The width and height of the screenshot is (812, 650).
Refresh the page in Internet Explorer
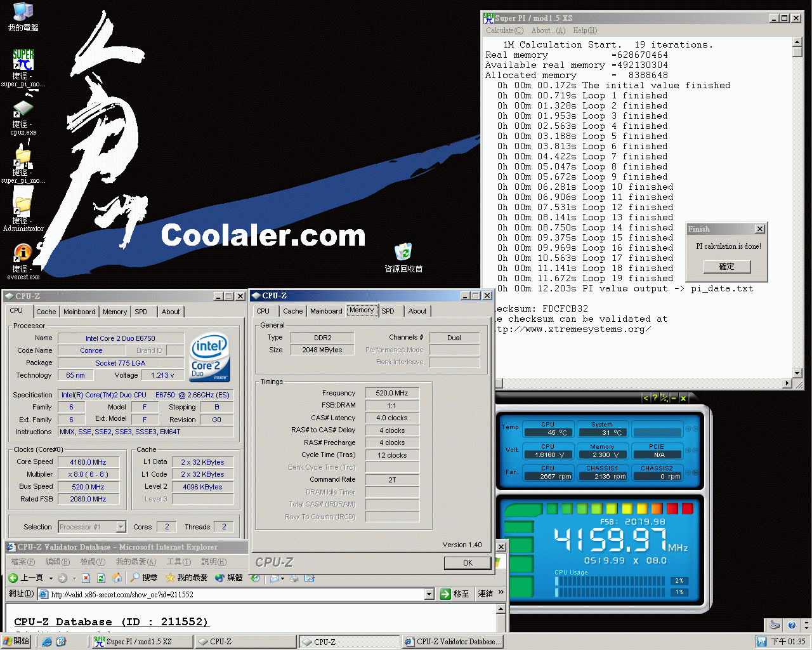[101, 578]
